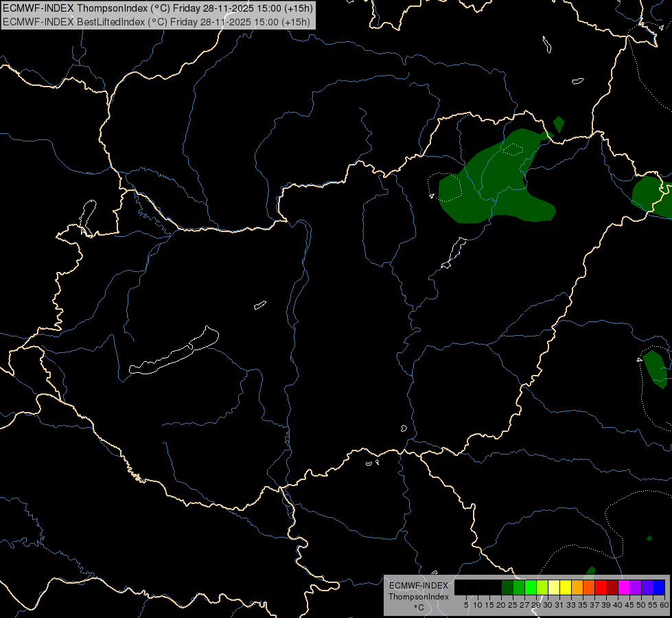Click the medium green 25–27 legend swatch

click(518, 587)
